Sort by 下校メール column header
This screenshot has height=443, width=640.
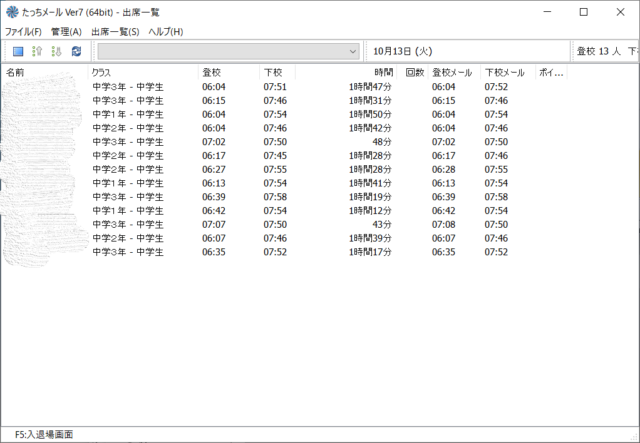[x=505, y=73]
